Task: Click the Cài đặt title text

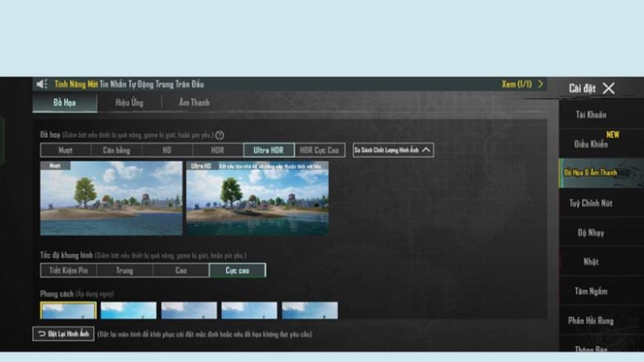Action: point(582,88)
